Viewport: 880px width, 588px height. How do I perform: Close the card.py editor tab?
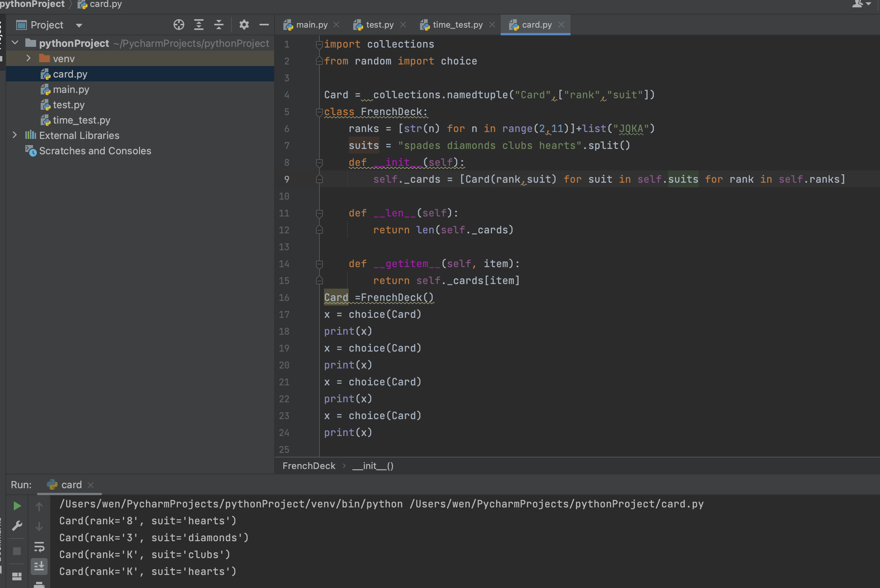coord(561,25)
